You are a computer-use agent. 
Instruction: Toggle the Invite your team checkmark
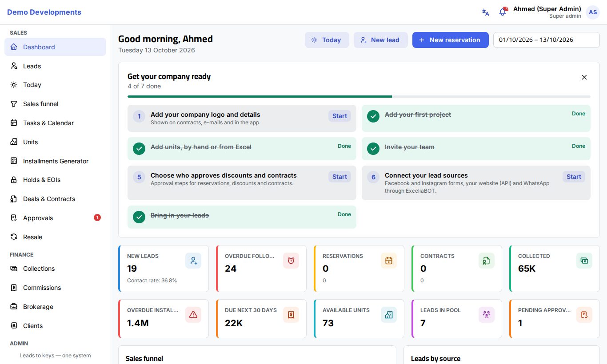click(x=373, y=149)
